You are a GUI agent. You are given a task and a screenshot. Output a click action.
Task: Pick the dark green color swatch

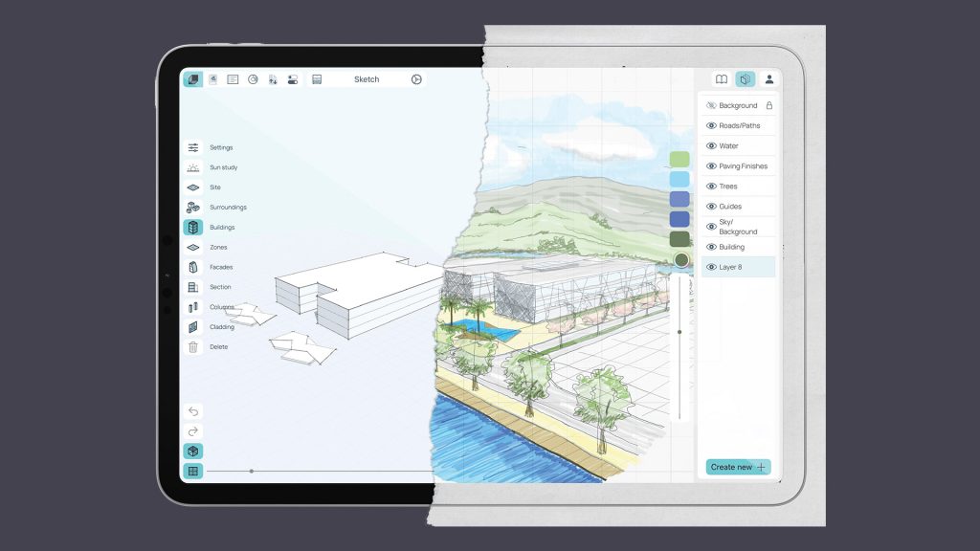[x=681, y=236]
